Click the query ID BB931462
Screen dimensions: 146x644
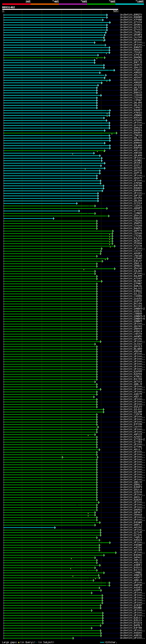[8, 8]
